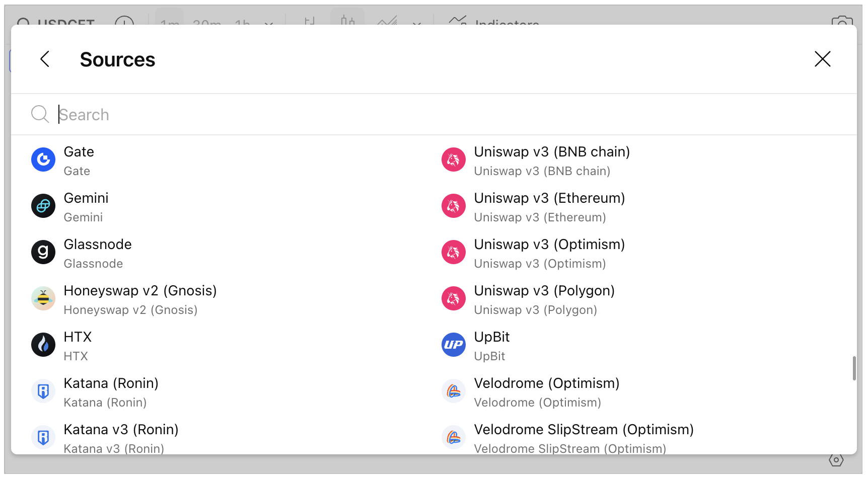Open Indicators in the chart toolbar behind

point(494,21)
